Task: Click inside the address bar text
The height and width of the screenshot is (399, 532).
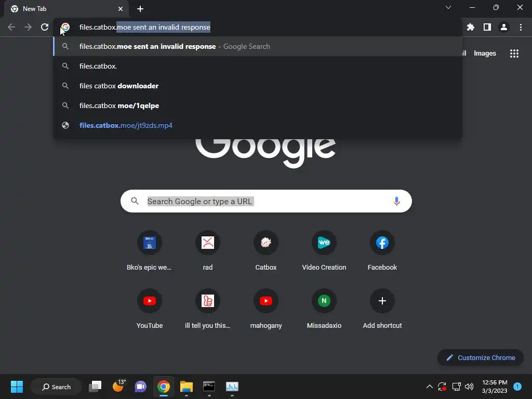Action: coord(145,27)
